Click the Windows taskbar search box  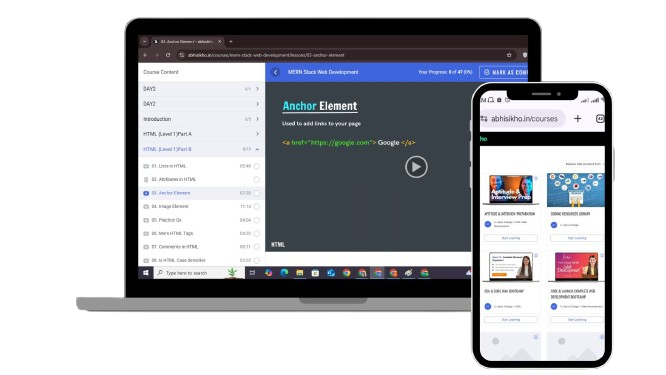pyautogui.click(x=199, y=273)
